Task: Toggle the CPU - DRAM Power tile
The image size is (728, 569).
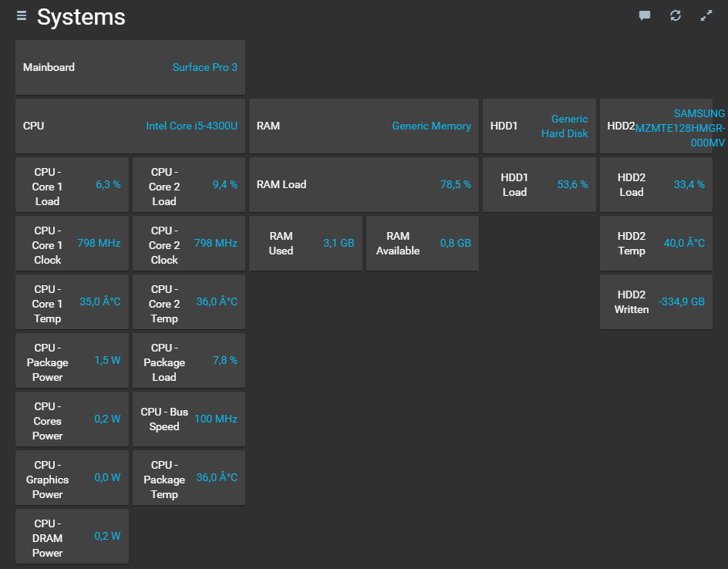Action: [72, 536]
